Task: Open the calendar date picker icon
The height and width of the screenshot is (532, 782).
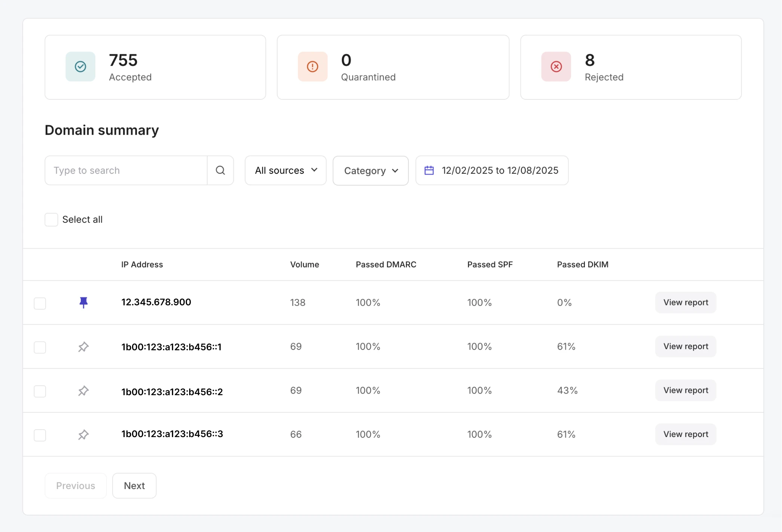Action: pyautogui.click(x=429, y=170)
